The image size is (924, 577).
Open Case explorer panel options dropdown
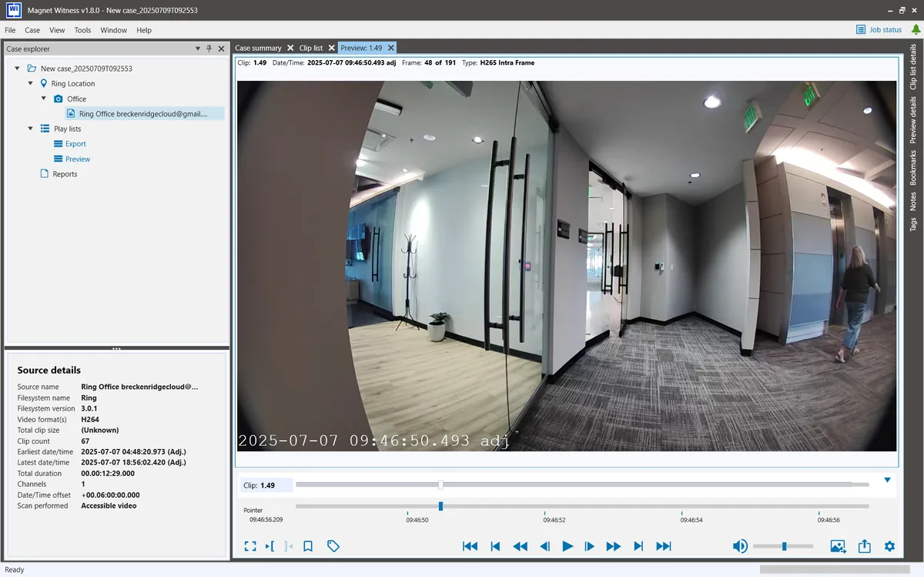tap(198, 49)
